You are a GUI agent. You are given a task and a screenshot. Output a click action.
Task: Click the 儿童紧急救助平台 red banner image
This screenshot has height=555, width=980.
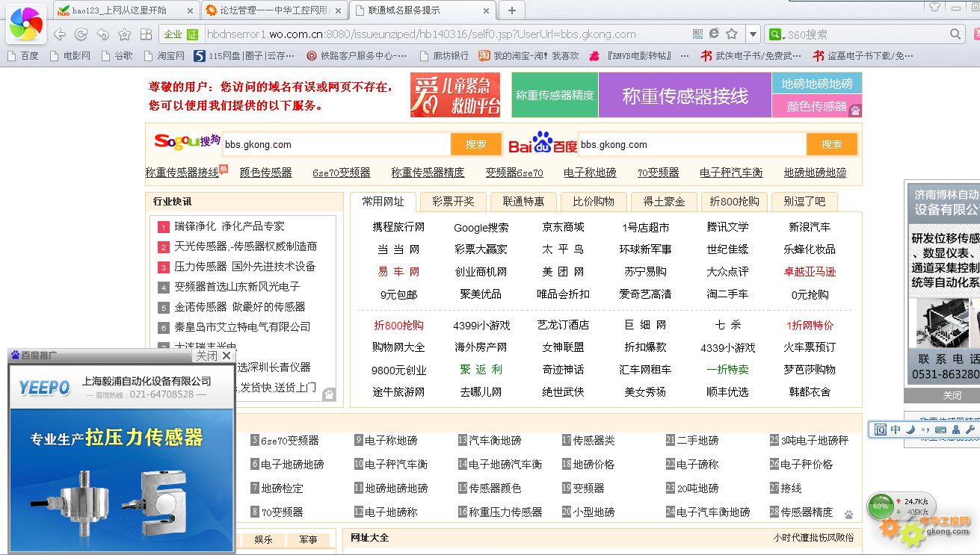click(x=455, y=95)
